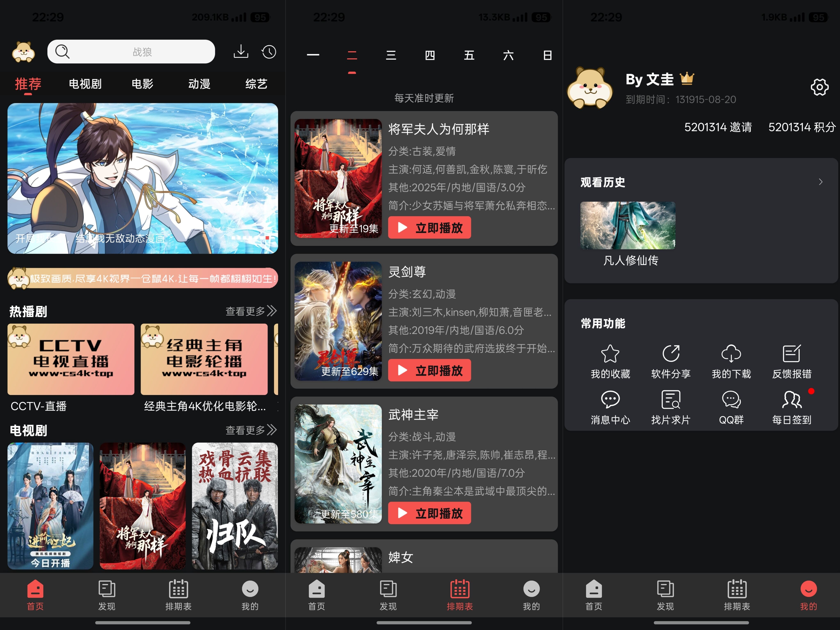This screenshot has width=840, height=630.
Task: Tap 首页 in the schedule screen's bottom bar
Action: [x=317, y=595]
